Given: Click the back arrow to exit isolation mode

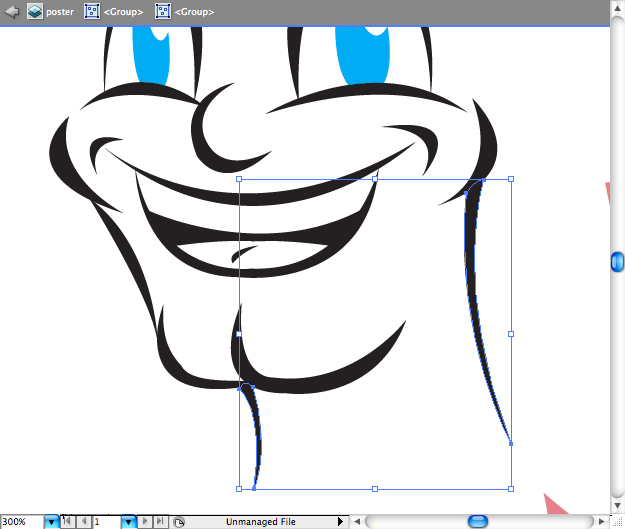Looking at the screenshot, I should tap(12, 12).
